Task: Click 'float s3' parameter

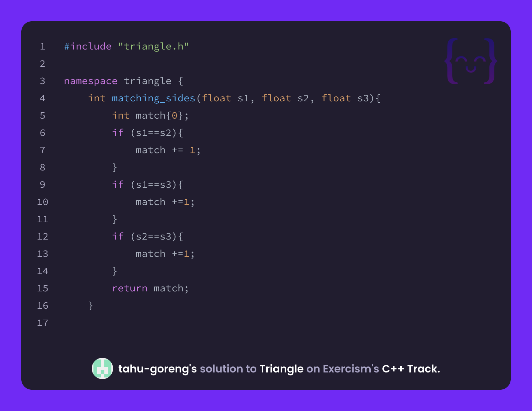Action: tap(345, 98)
